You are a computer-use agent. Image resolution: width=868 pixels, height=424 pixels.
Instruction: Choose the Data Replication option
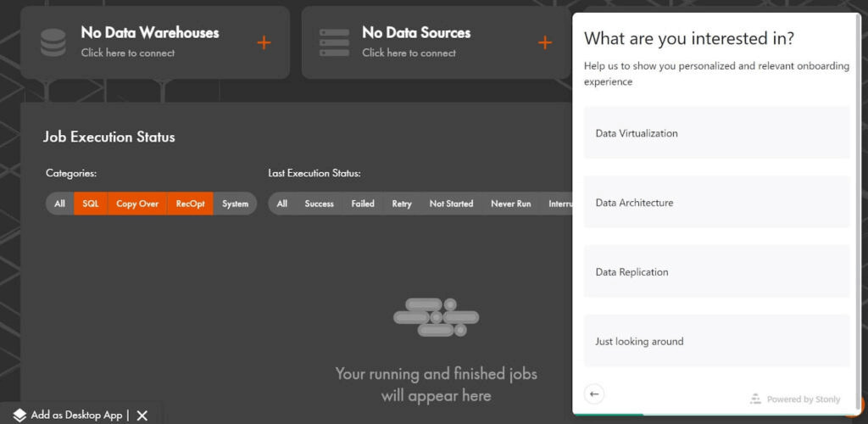(716, 272)
